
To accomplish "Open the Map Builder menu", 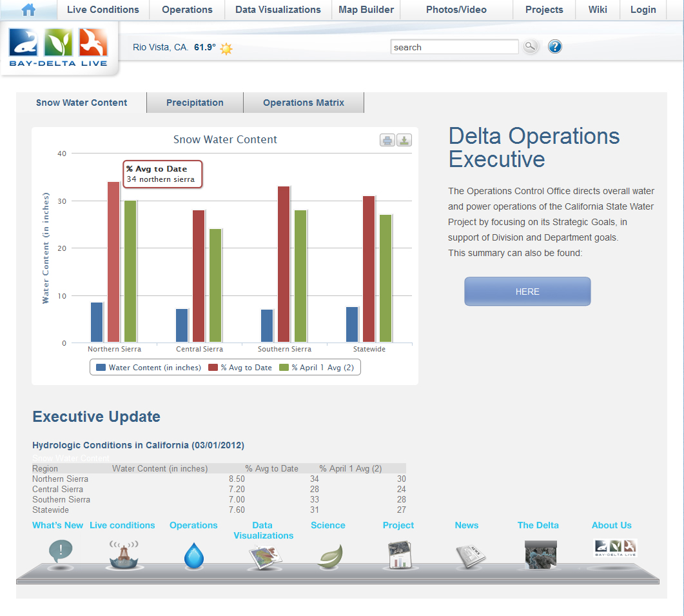I will [366, 10].
